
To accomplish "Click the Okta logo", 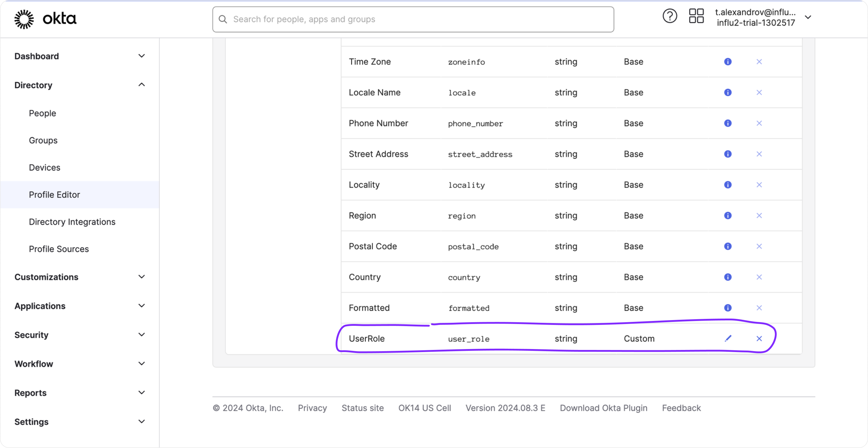I will (46, 19).
